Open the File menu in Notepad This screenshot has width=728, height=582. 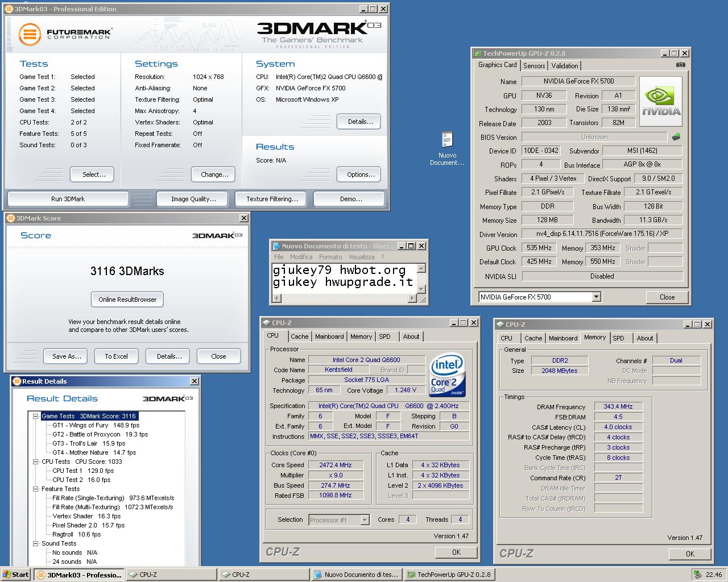[x=279, y=257]
